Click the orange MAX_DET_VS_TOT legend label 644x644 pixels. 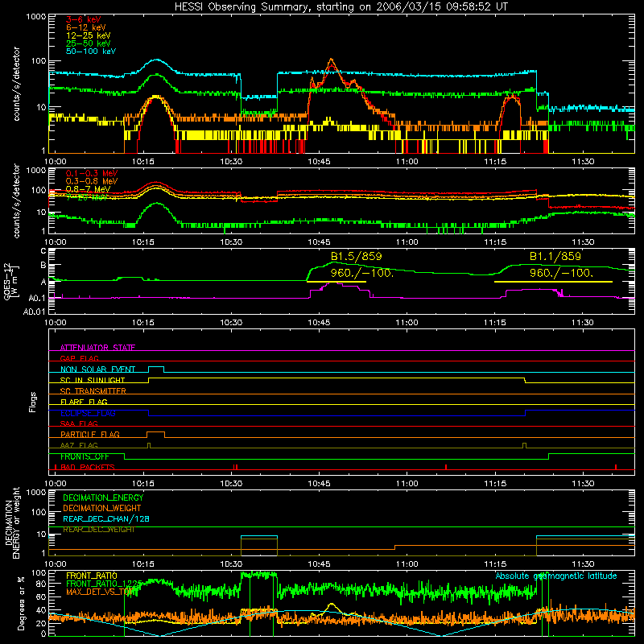click(x=101, y=592)
